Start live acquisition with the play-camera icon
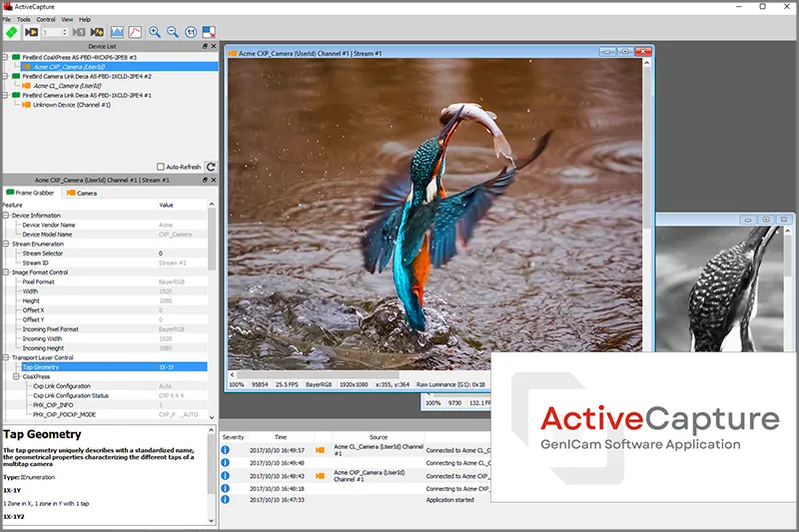Viewport: 799px width, 532px height. [x=31, y=32]
